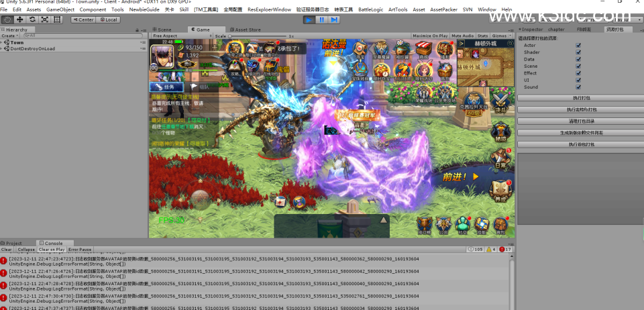Viewport: 644px width, 310px height.
Task: Click the 任务 quest tab in game
Action: click(166, 87)
